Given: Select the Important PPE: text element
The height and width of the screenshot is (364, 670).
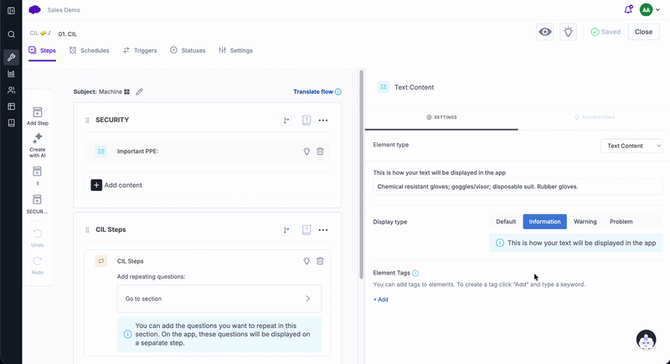Looking at the screenshot, I should 207,151.
